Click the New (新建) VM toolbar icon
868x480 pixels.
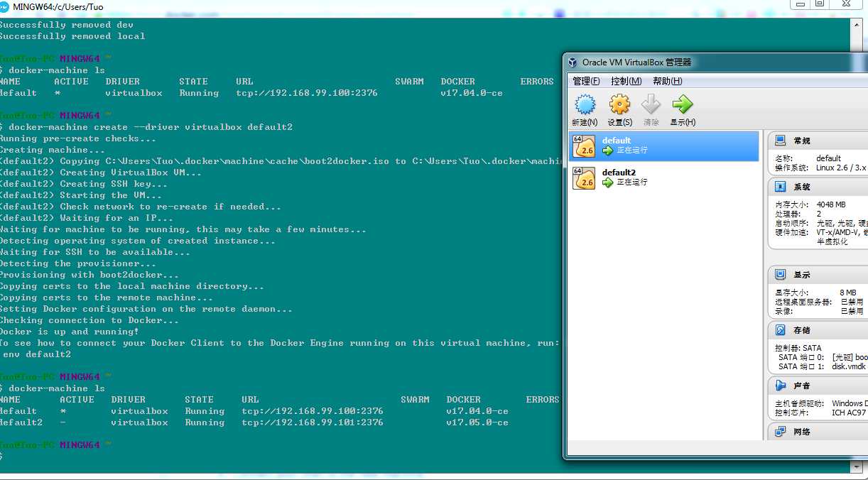[x=585, y=105]
